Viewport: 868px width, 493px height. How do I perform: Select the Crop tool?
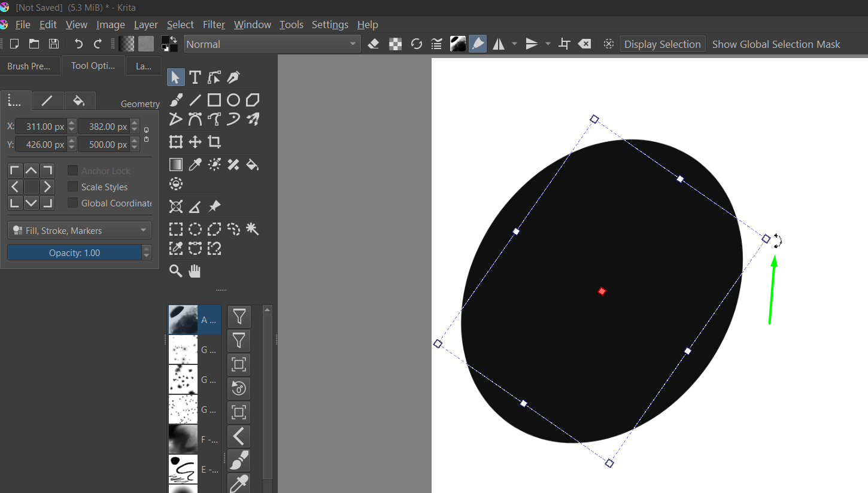click(x=214, y=142)
